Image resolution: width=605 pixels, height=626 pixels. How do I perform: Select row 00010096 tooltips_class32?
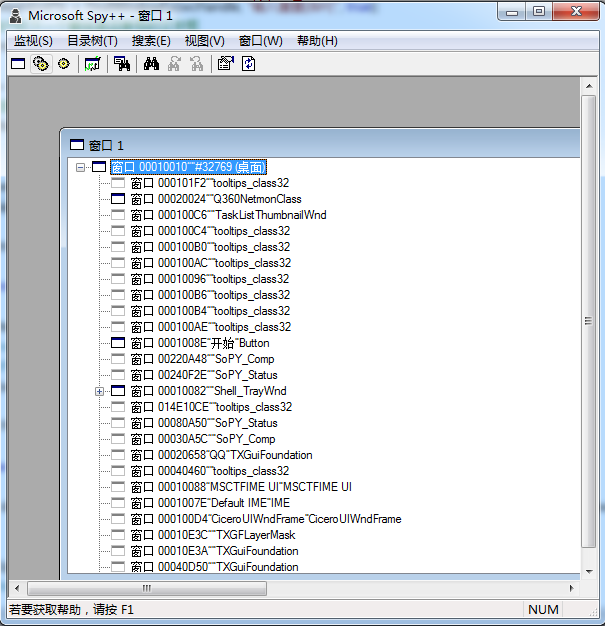(210, 279)
